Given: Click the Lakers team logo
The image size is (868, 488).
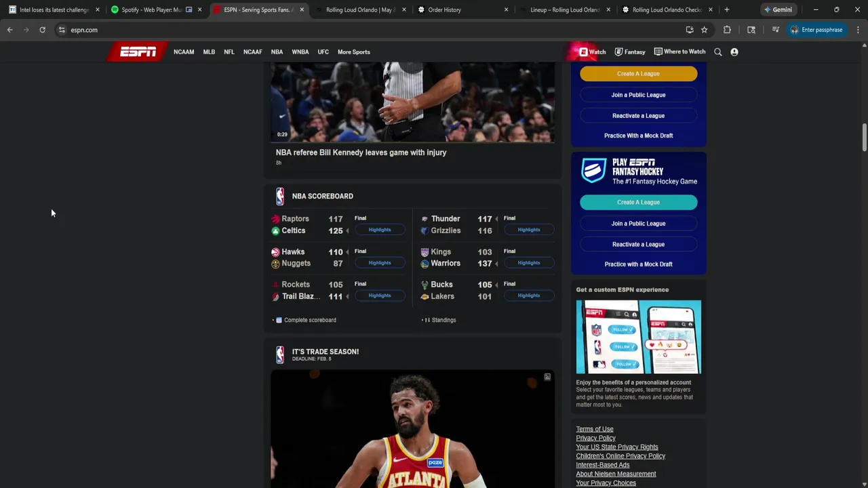Looking at the screenshot, I should tap(425, 297).
